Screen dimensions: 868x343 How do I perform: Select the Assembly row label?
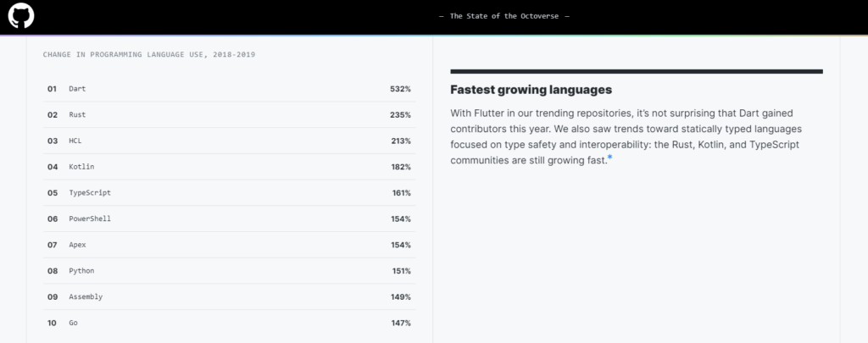86,296
